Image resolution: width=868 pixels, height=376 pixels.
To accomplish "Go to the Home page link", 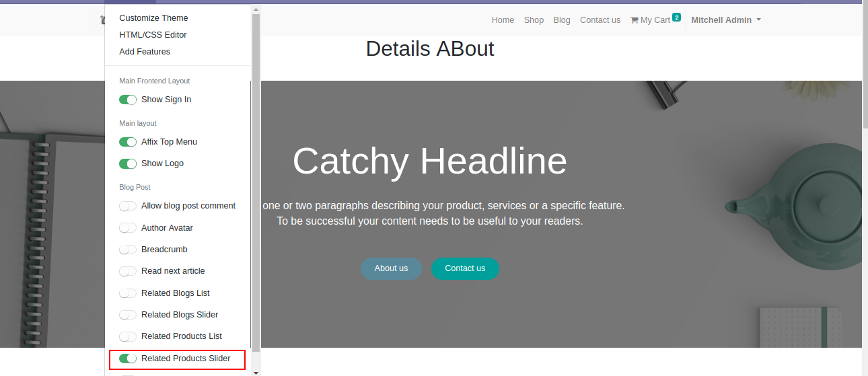I will [x=503, y=20].
